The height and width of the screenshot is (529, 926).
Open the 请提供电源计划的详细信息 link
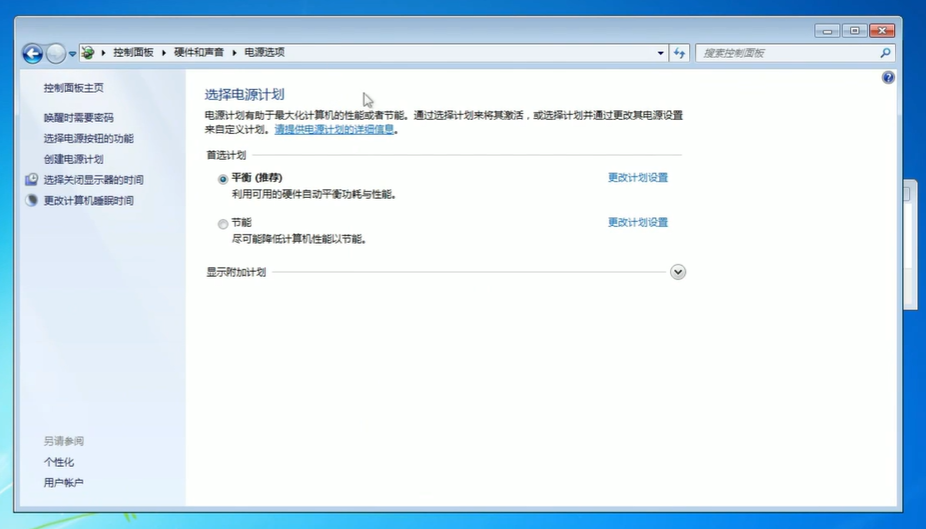334,130
